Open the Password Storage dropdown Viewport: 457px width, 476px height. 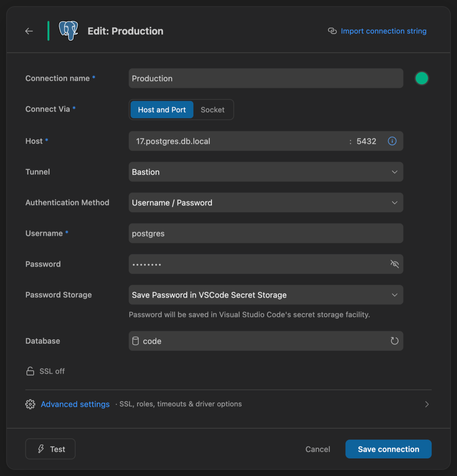[266, 295]
